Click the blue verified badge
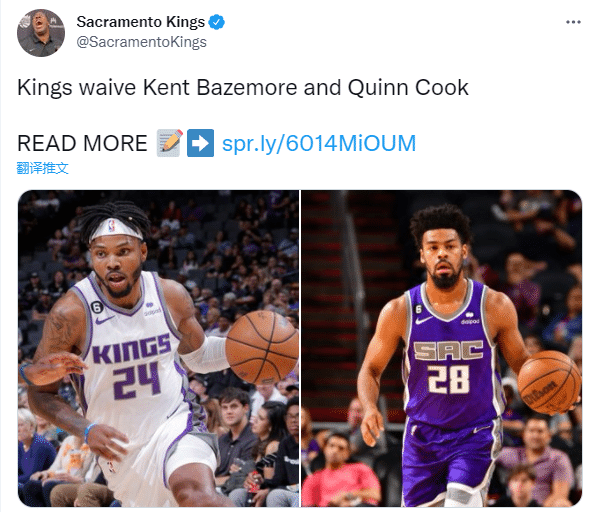 [217, 22]
